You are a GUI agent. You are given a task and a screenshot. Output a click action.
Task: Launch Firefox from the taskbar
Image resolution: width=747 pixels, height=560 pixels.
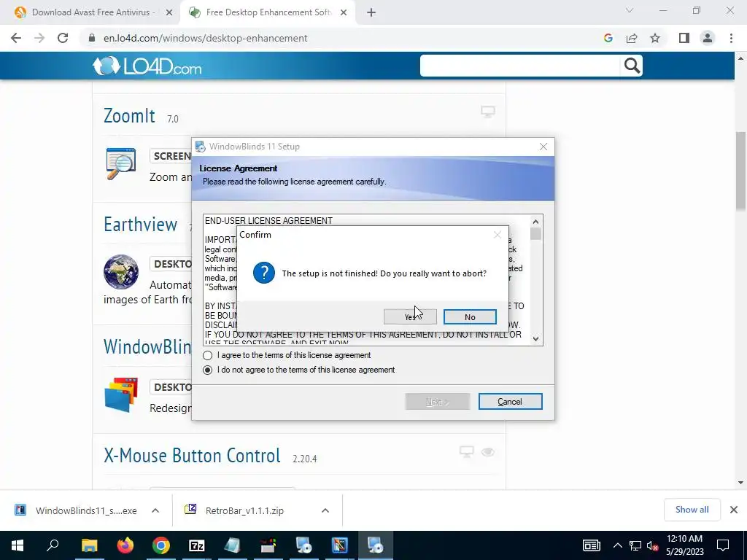click(x=125, y=545)
